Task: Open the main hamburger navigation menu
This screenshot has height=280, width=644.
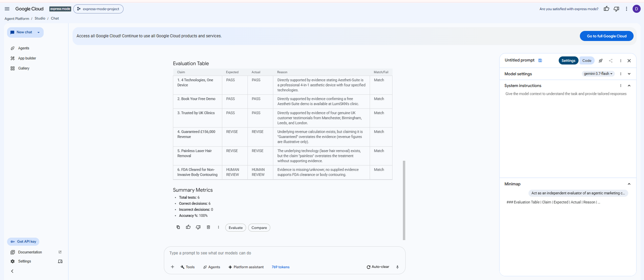Action: [7, 9]
